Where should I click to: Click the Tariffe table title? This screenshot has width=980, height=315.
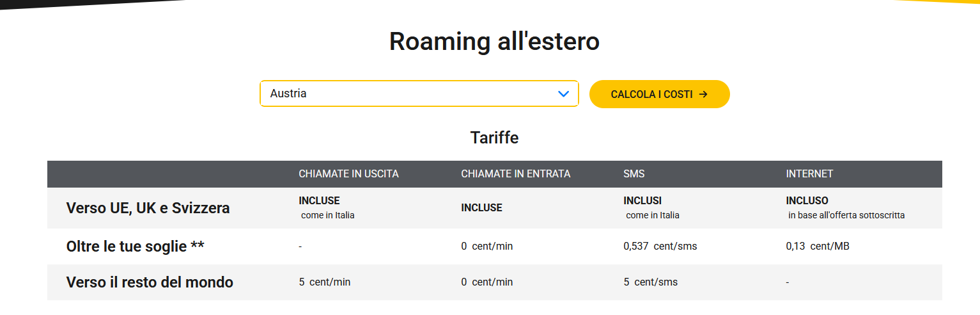tap(494, 138)
